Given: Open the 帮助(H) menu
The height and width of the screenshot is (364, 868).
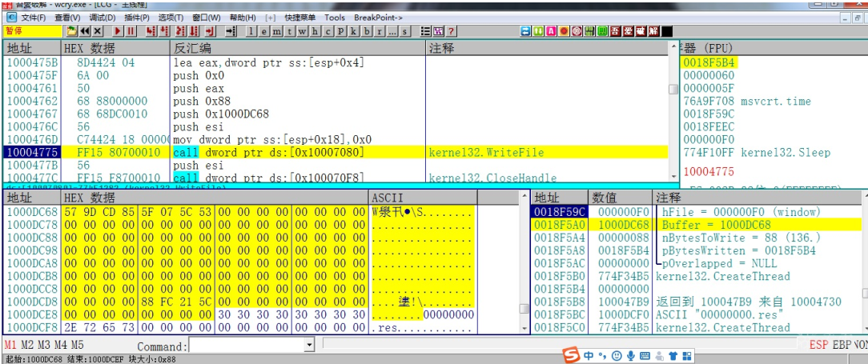Looking at the screenshot, I should click(x=243, y=18).
